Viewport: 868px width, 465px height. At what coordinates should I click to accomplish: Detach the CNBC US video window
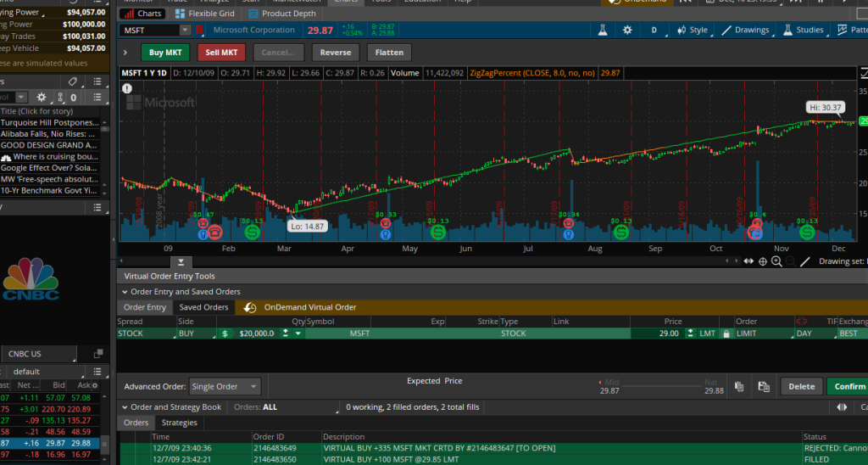[98, 354]
